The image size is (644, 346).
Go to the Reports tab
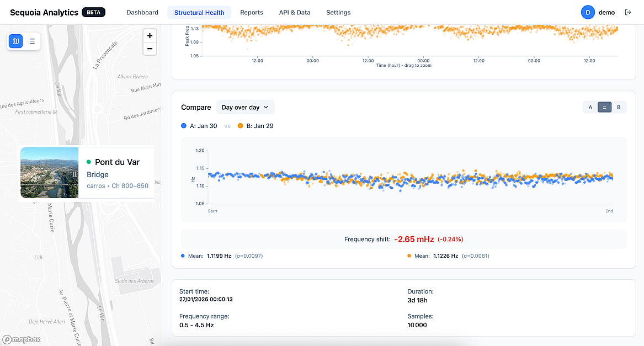(x=252, y=12)
